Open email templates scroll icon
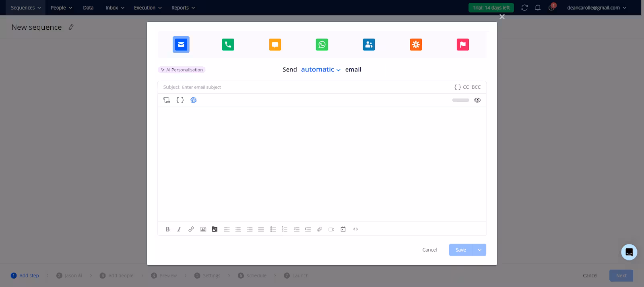This screenshot has height=287, width=644. coord(167,100)
